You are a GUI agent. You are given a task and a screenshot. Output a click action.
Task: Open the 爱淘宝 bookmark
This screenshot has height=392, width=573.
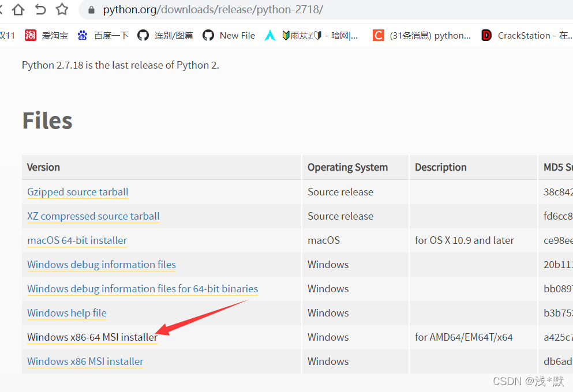point(46,36)
